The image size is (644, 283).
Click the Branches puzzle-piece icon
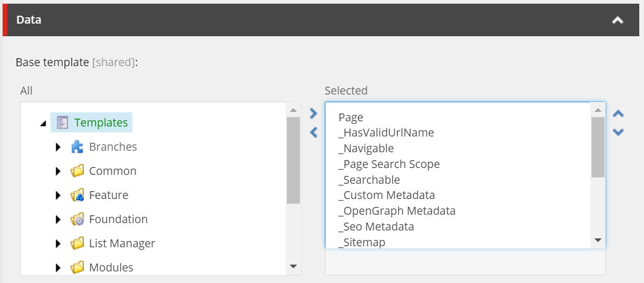pos(77,147)
